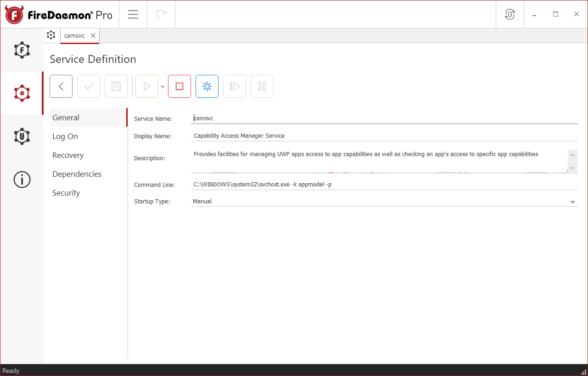Restart the service with the blue spinner button
The height and width of the screenshot is (376, 588).
[207, 86]
